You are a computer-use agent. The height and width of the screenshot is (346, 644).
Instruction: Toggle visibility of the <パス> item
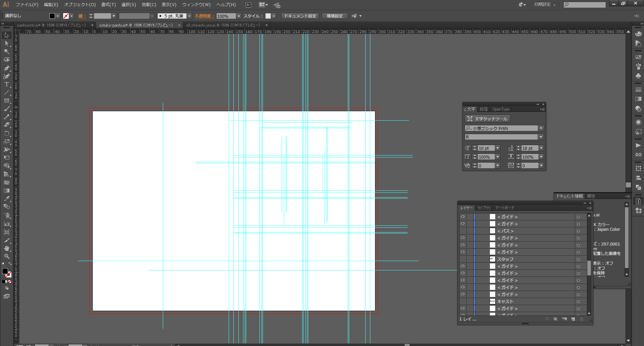coord(463,231)
